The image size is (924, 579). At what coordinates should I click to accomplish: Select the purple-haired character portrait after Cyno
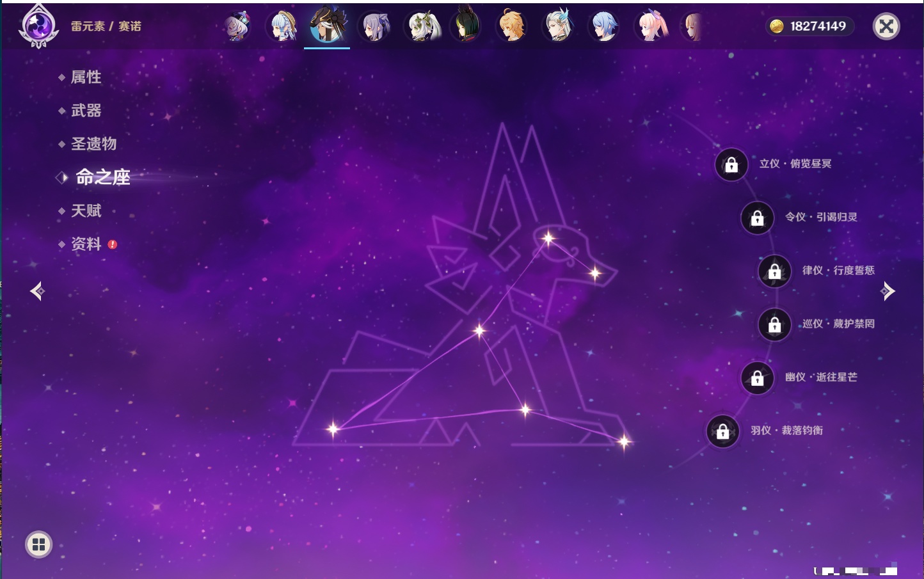coord(375,27)
